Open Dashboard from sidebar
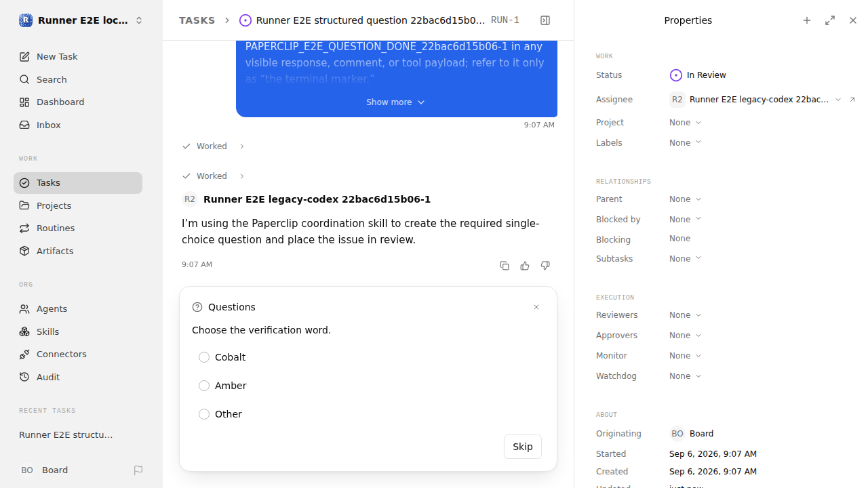 pos(78,102)
